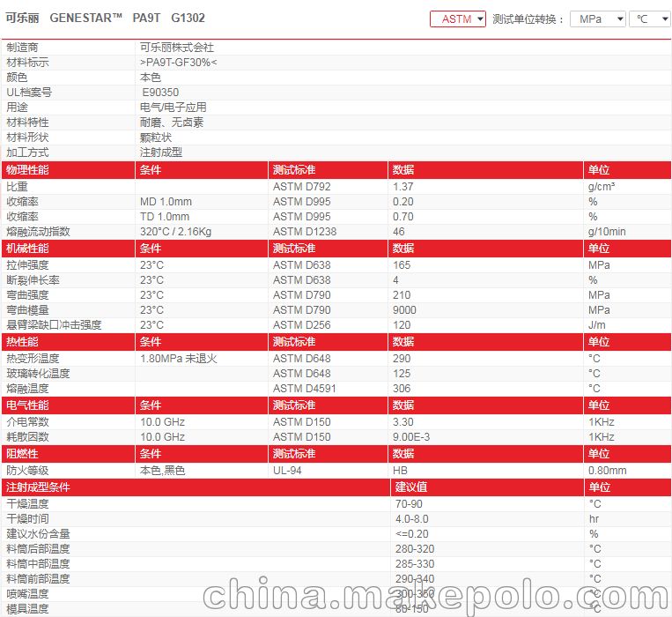Click flame rating value 'HB'
Screen dimensions: 672x617
tap(400, 471)
